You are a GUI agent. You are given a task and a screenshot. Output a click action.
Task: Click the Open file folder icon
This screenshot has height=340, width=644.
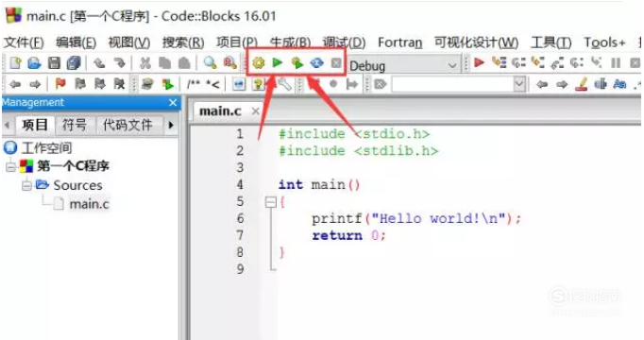[x=35, y=63]
